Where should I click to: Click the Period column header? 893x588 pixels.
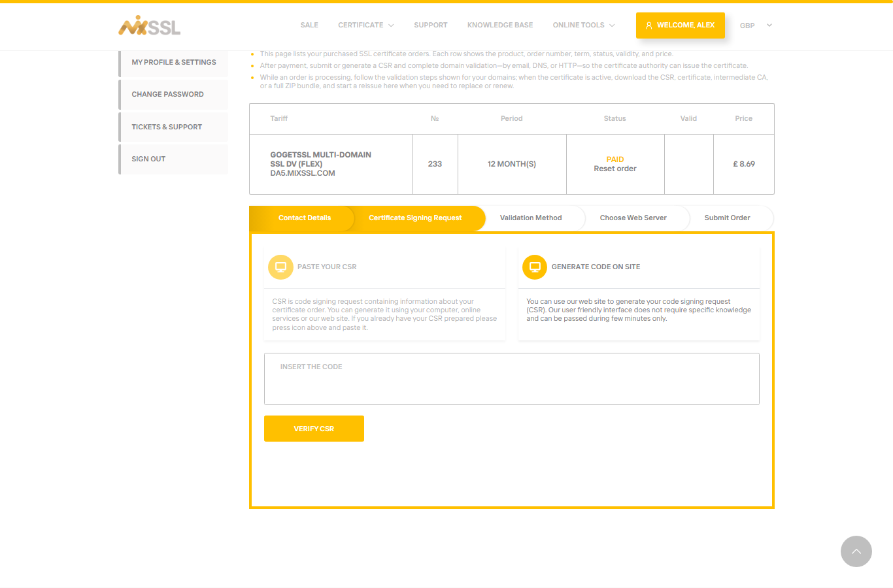point(512,118)
